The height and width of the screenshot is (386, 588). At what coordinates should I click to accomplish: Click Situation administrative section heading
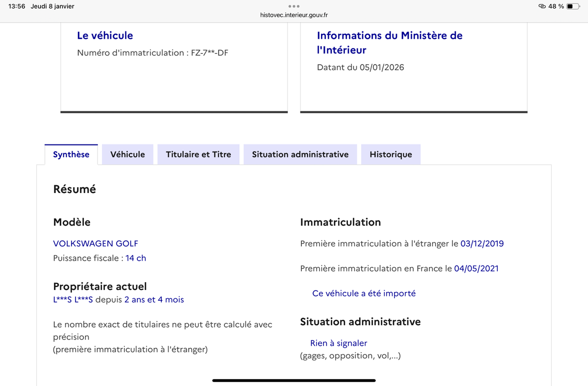(x=360, y=322)
